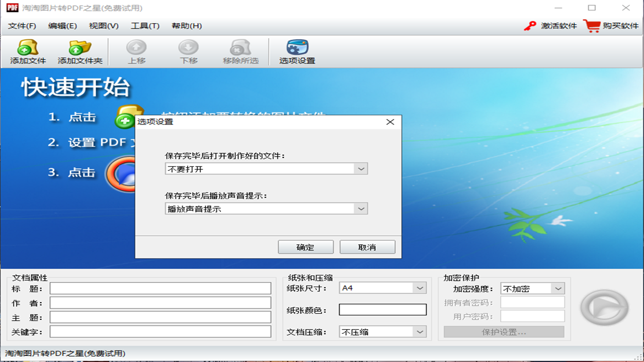Screen dimensions: 644x362
Task: Open the 文档压缩 dropdown
Action: point(419,331)
